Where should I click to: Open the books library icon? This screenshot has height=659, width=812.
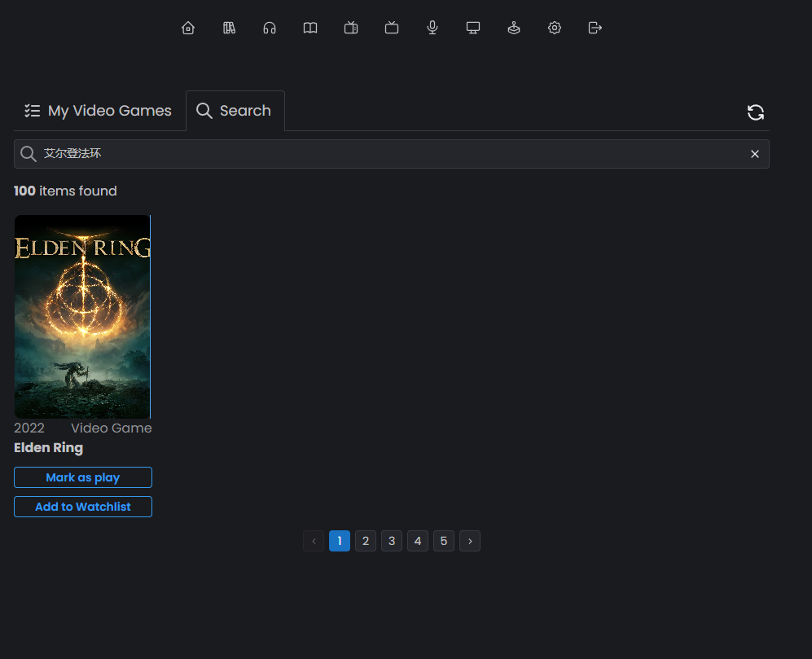coord(229,28)
